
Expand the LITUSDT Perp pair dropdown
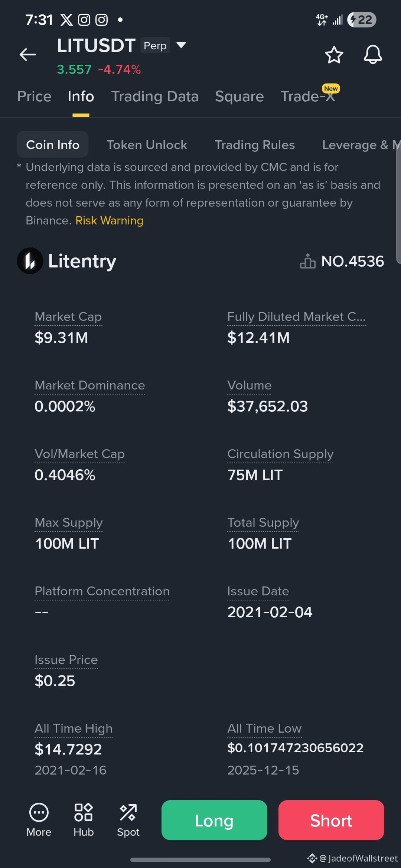click(181, 45)
